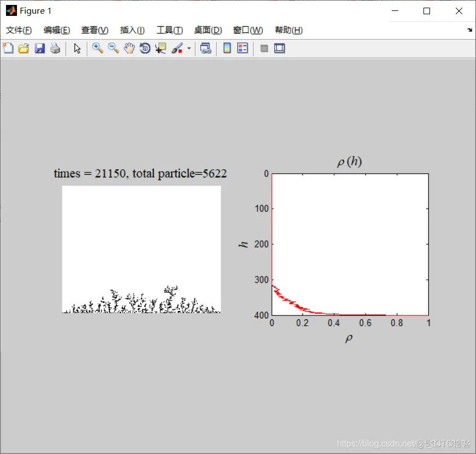
Task: Insert a colorbar into the plot
Action: (227, 48)
